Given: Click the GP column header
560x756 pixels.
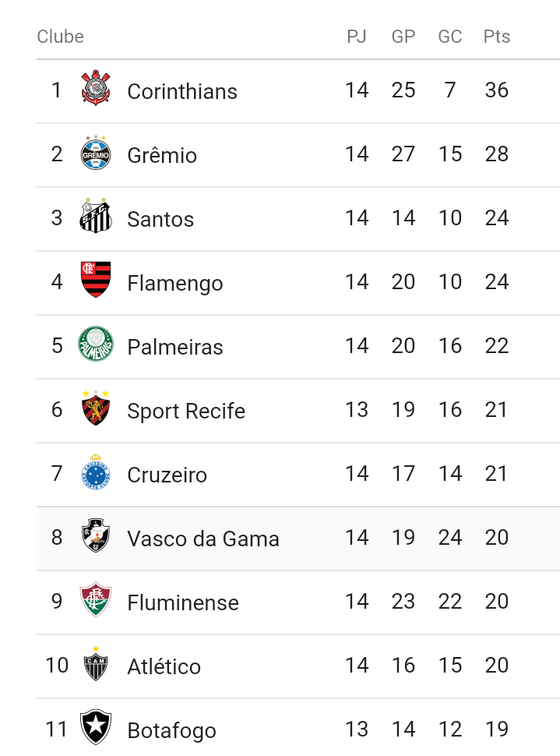Looking at the screenshot, I should click(x=403, y=37).
